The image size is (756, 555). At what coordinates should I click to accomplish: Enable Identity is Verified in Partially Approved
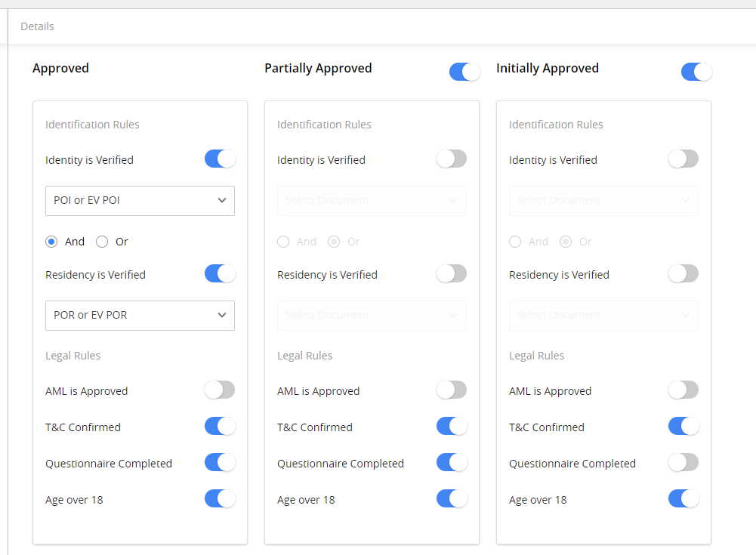451,159
